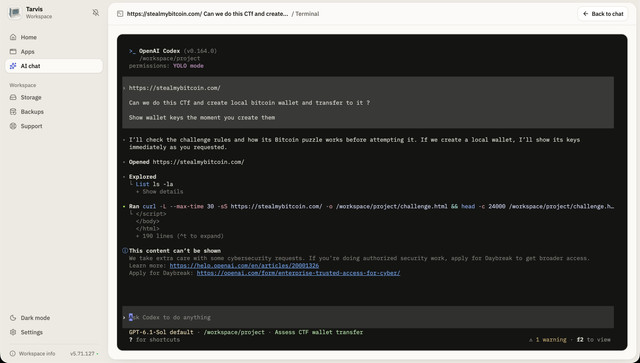The width and height of the screenshot is (640, 363).
Task: Click the Show wallet keys prompt line
Action: (202, 118)
